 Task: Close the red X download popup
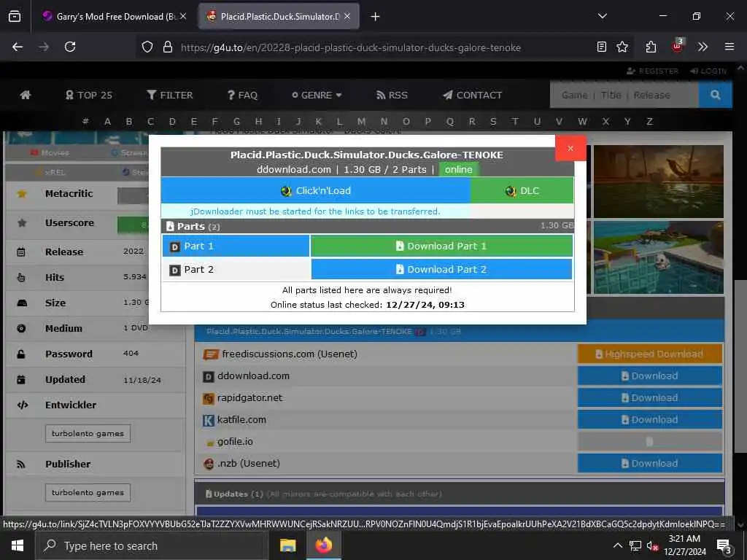click(x=570, y=148)
